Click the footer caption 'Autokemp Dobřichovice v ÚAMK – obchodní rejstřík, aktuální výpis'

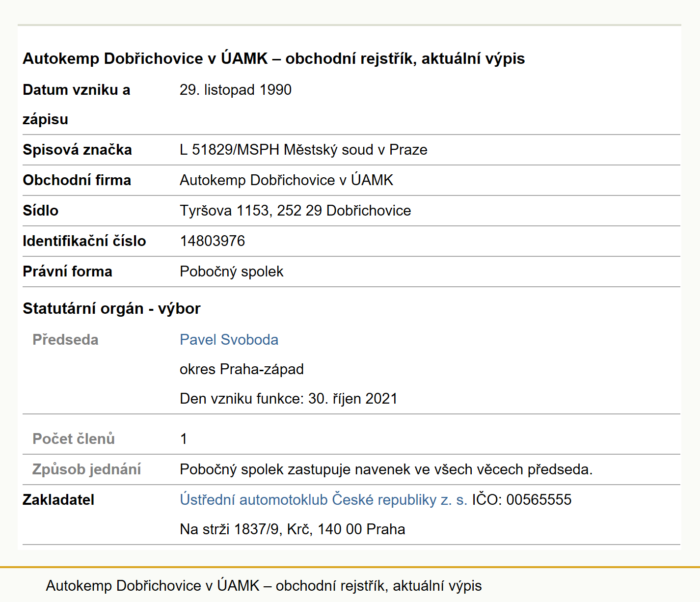pos(264,586)
